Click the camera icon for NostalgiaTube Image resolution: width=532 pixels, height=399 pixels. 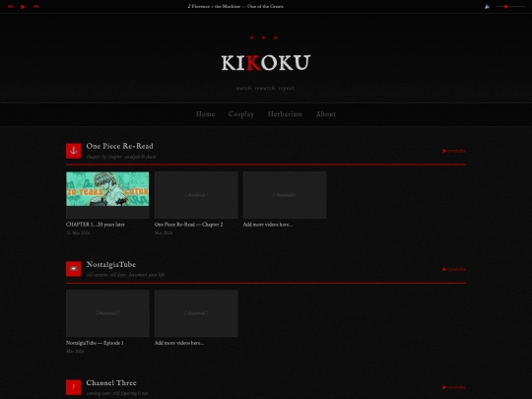tap(74, 269)
